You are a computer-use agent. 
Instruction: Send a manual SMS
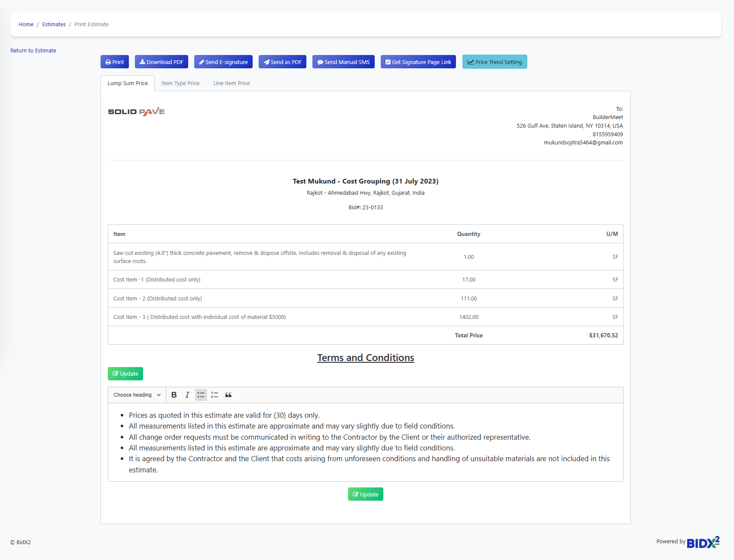pyautogui.click(x=343, y=62)
